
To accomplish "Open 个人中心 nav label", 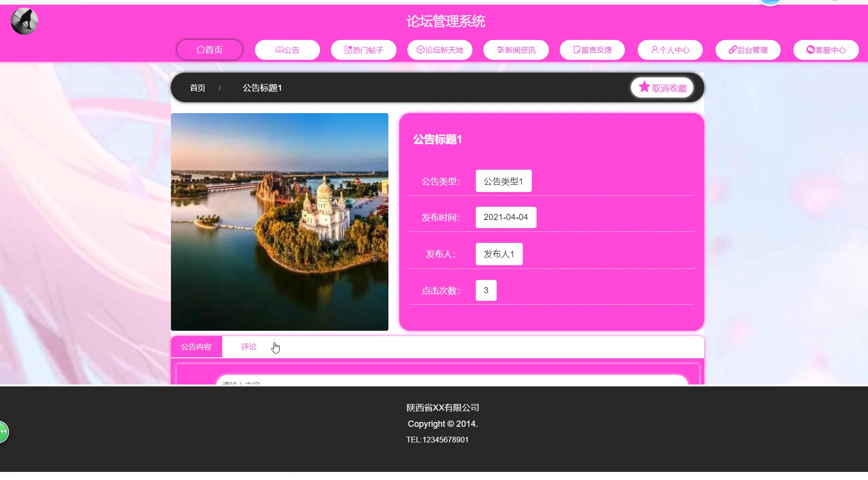I will click(674, 50).
